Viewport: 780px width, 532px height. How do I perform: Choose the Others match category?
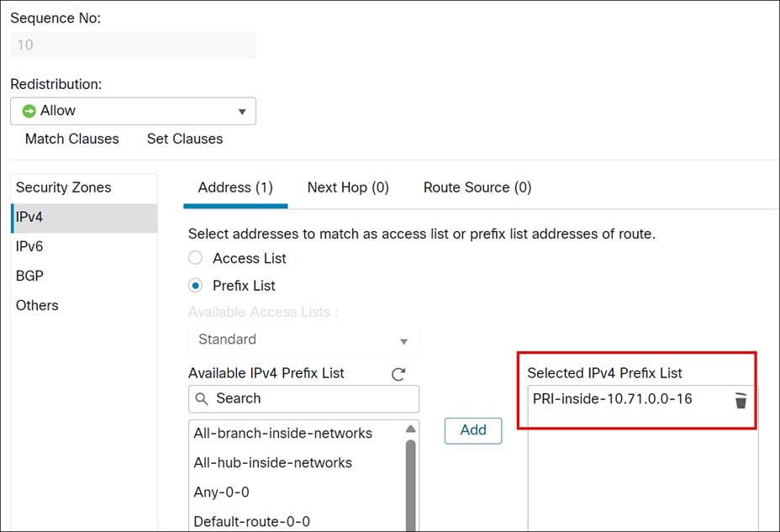coord(37,305)
